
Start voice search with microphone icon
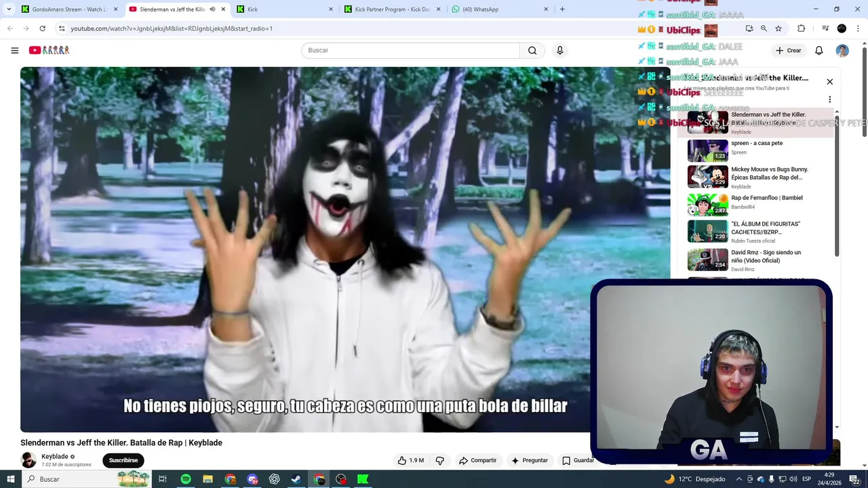point(559,50)
